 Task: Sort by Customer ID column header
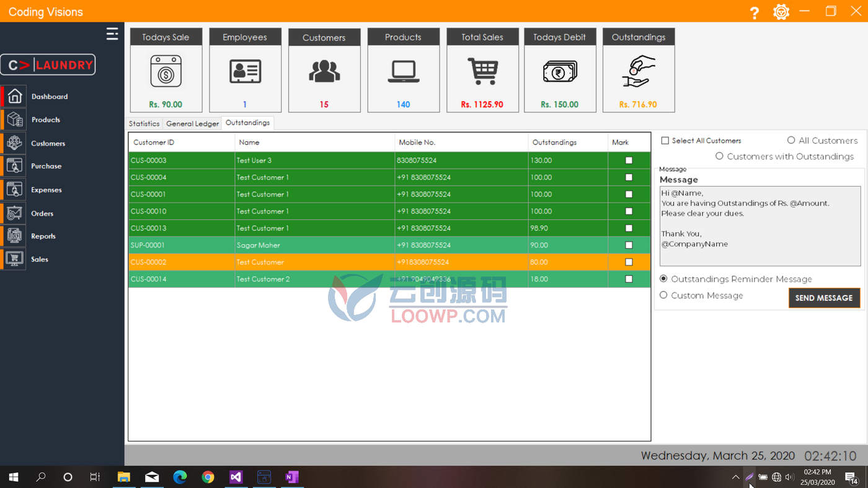(182, 142)
